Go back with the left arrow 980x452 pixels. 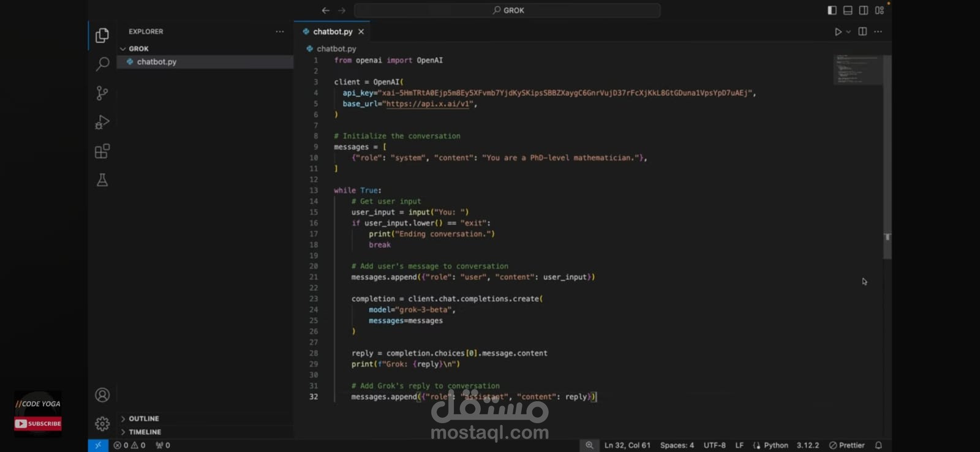point(326,10)
